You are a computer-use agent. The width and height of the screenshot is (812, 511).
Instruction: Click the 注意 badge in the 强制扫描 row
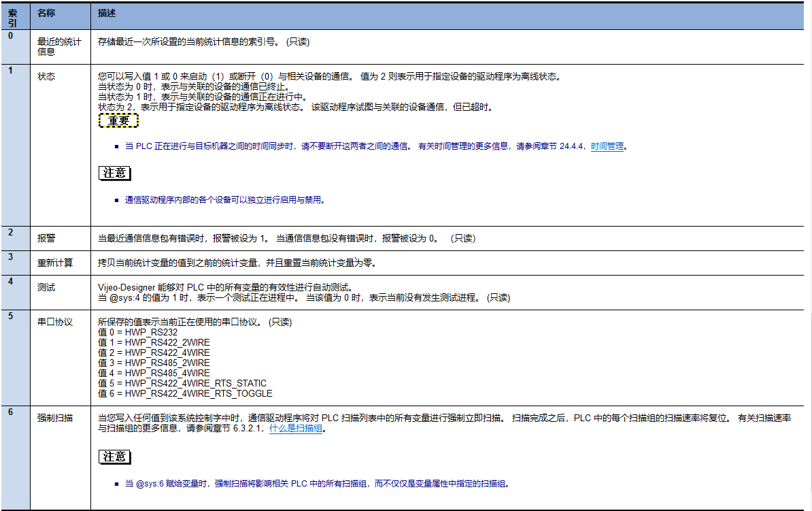(114, 457)
